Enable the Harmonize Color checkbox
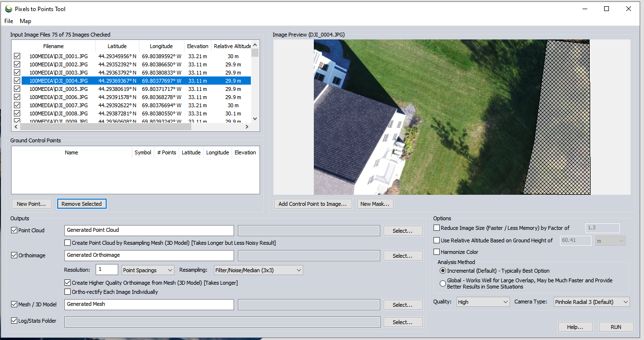The height and width of the screenshot is (340, 644). click(x=437, y=252)
